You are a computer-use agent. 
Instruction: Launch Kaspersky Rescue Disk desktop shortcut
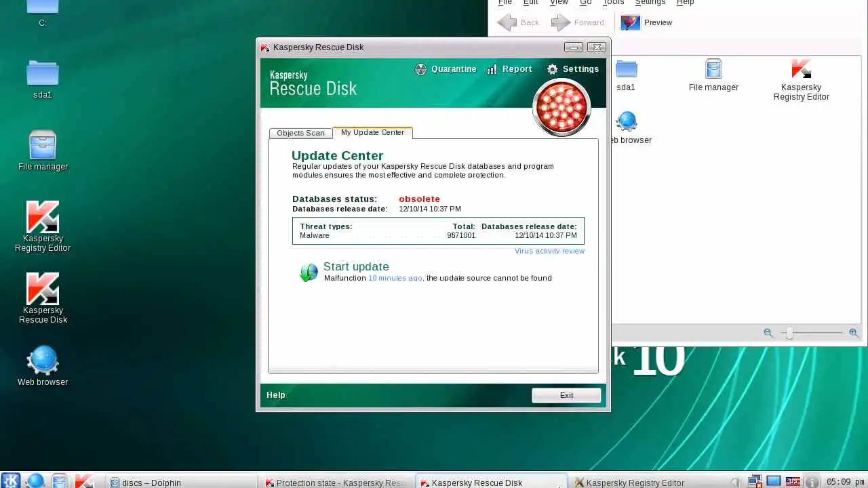[x=43, y=298]
